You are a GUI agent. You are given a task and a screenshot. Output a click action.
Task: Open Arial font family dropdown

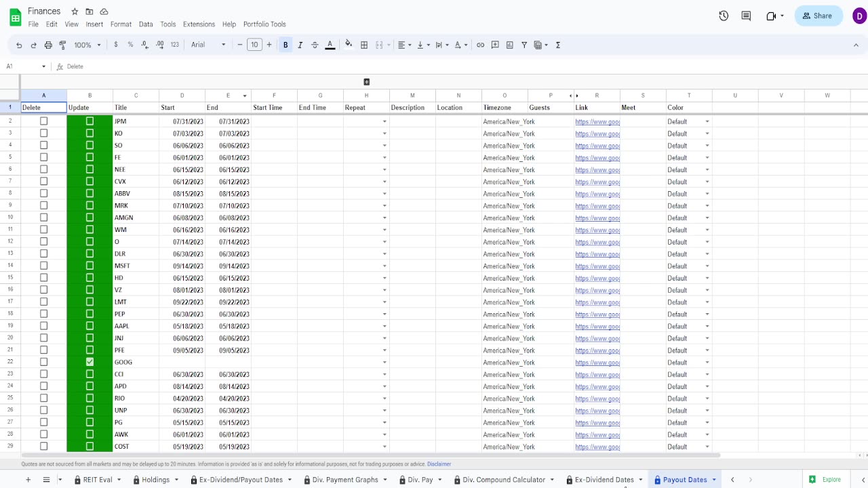[x=208, y=45]
